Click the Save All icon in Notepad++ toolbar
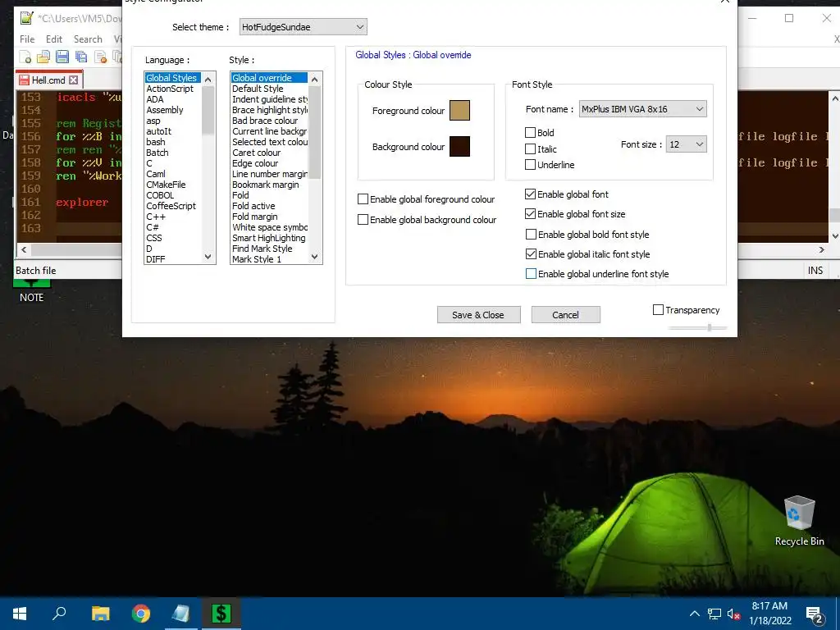Image resolution: width=840 pixels, height=630 pixels. pyautogui.click(x=81, y=57)
